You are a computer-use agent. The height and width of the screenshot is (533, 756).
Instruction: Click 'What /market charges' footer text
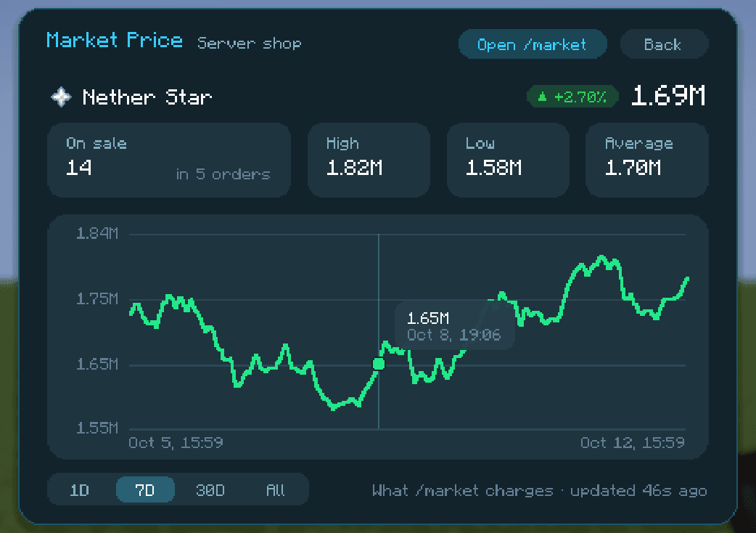462,491
